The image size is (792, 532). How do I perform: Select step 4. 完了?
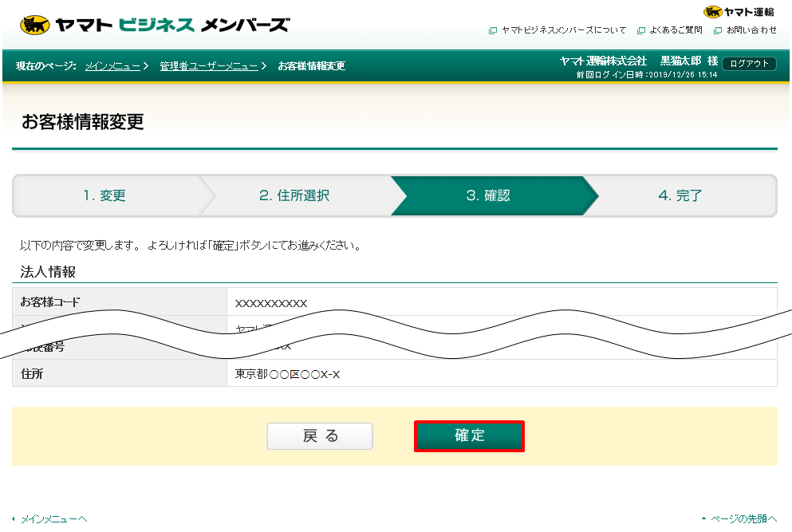[680, 196]
